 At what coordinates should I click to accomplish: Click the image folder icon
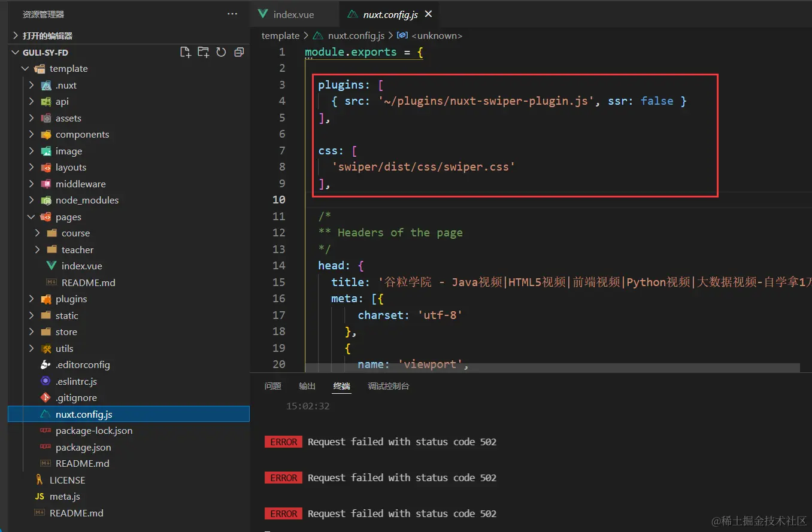pos(46,151)
